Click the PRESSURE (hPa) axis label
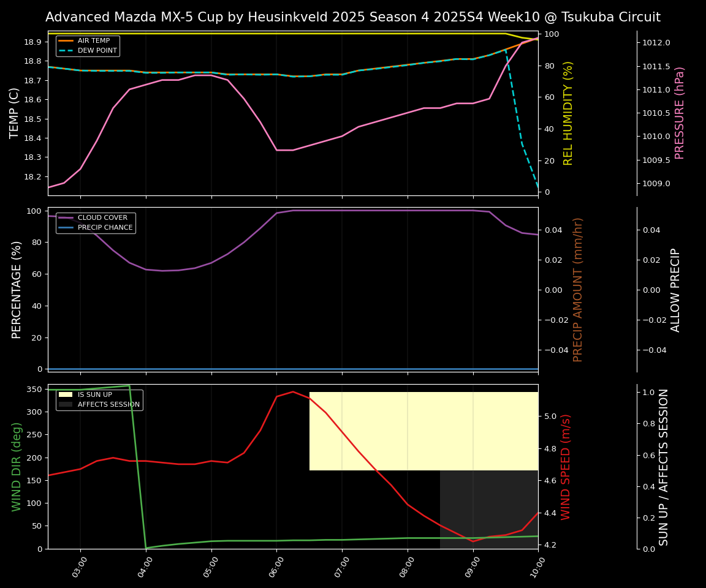Viewport: 706px width, 588px height. coord(680,113)
